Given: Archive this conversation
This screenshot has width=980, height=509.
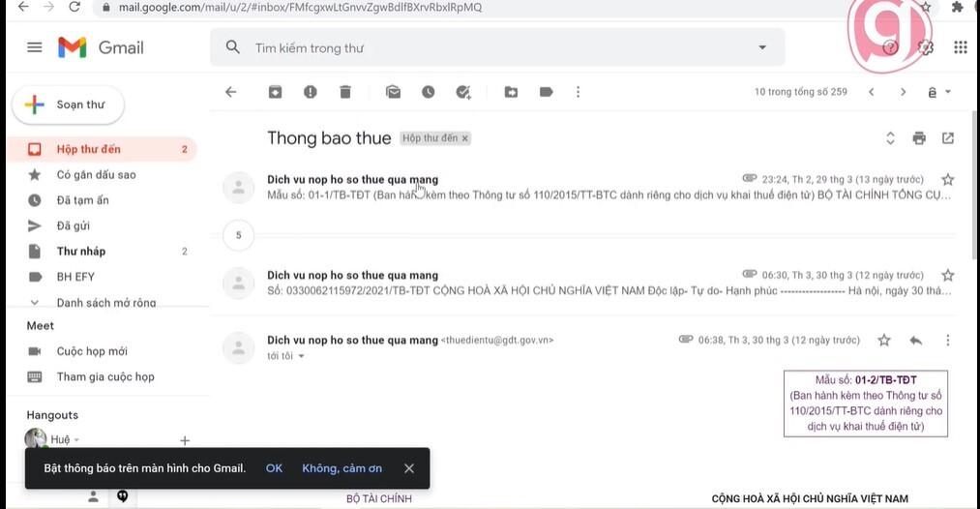Looking at the screenshot, I should coord(275,93).
